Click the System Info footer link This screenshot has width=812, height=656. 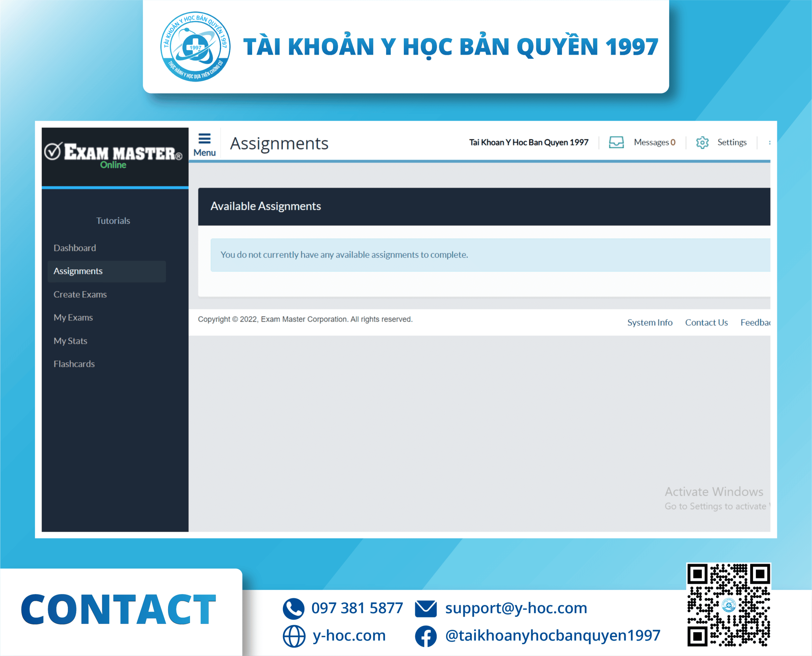click(650, 322)
